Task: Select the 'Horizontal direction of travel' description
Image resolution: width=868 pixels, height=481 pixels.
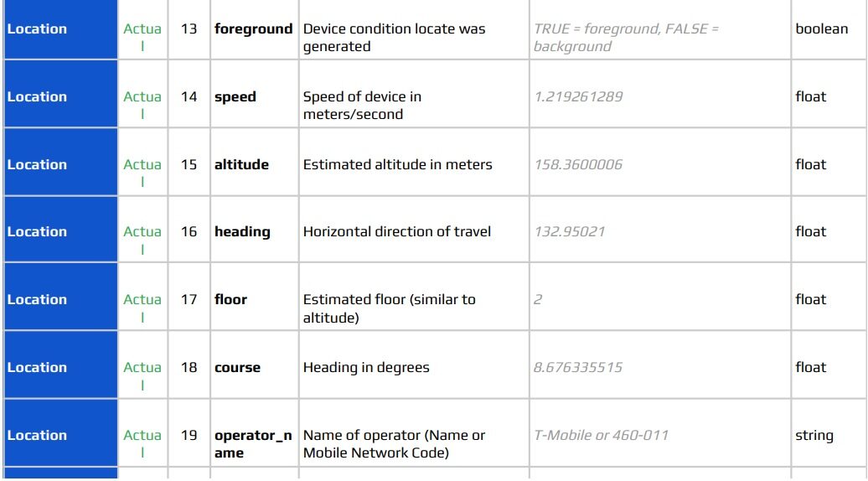Action: pyautogui.click(x=397, y=231)
